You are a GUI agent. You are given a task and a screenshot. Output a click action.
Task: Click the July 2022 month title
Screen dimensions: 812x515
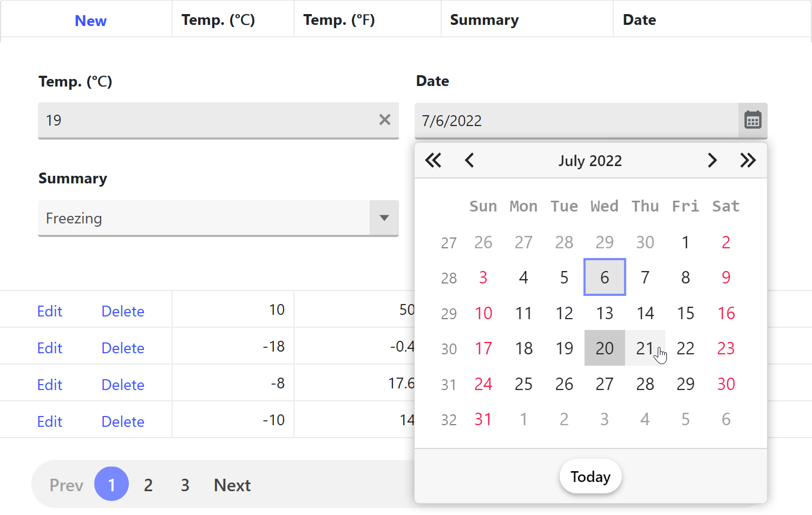click(x=590, y=161)
